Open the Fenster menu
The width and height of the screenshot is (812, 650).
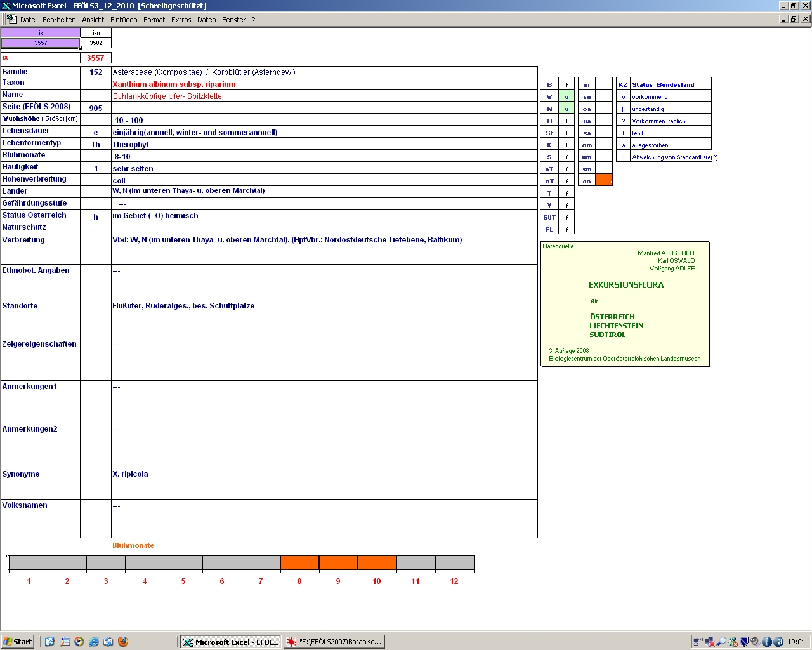click(234, 20)
